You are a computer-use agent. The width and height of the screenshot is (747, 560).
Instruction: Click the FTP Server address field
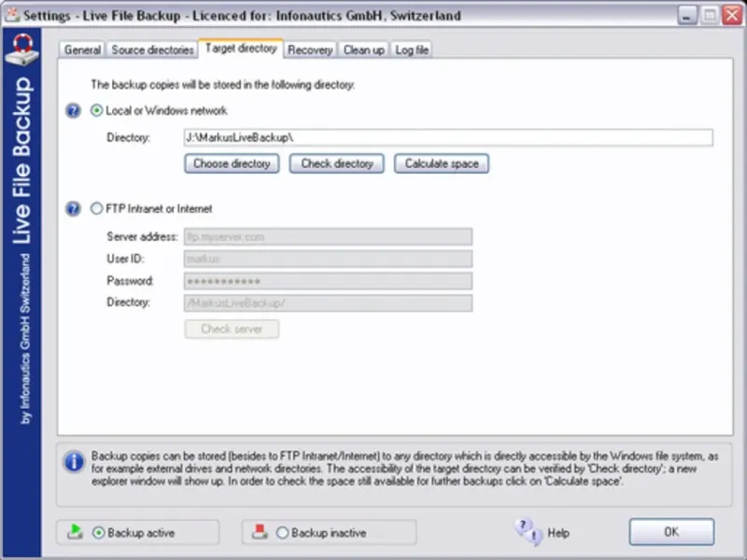[329, 237]
